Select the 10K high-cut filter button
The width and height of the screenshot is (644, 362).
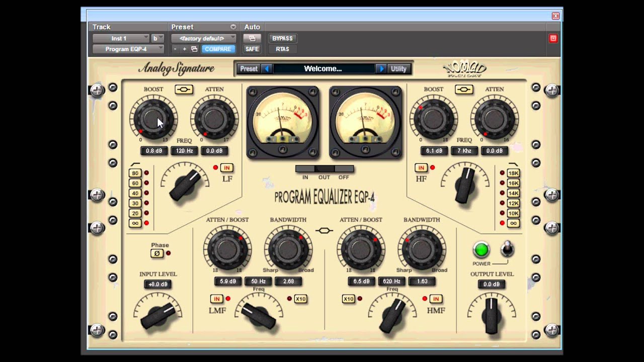click(x=513, y=213)
